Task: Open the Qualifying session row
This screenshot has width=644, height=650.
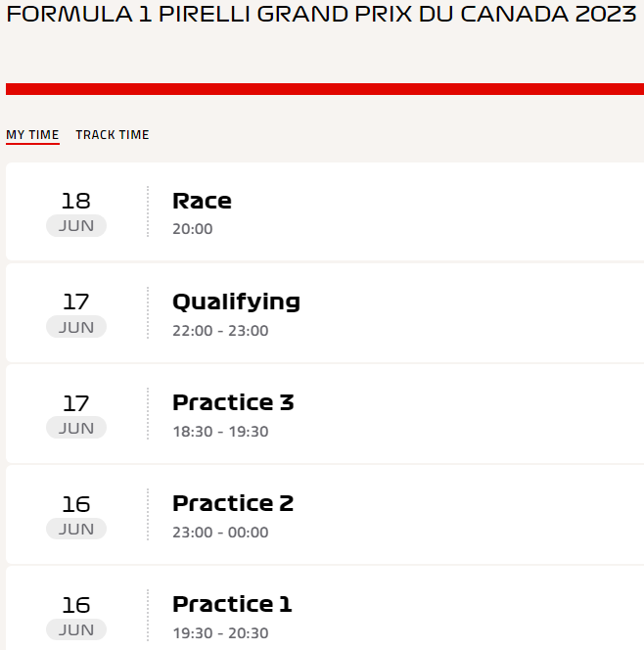Action: point(325,312)
